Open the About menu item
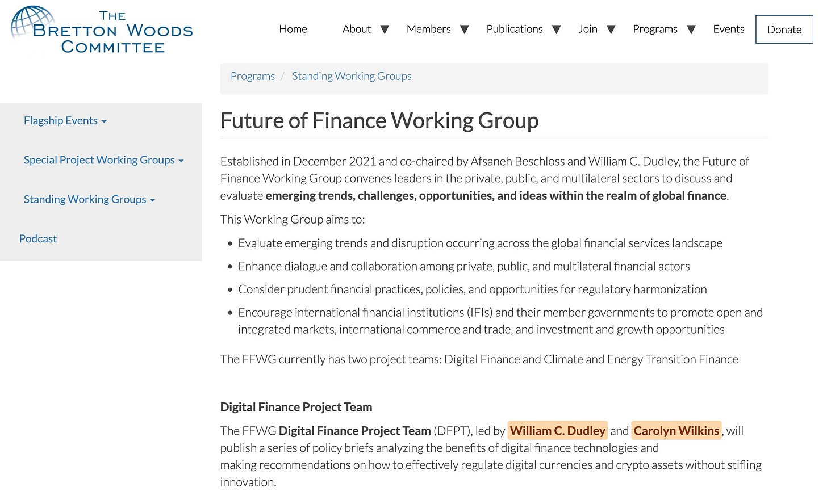This screenshot has height=504, width=827. [x=357, y=29]
